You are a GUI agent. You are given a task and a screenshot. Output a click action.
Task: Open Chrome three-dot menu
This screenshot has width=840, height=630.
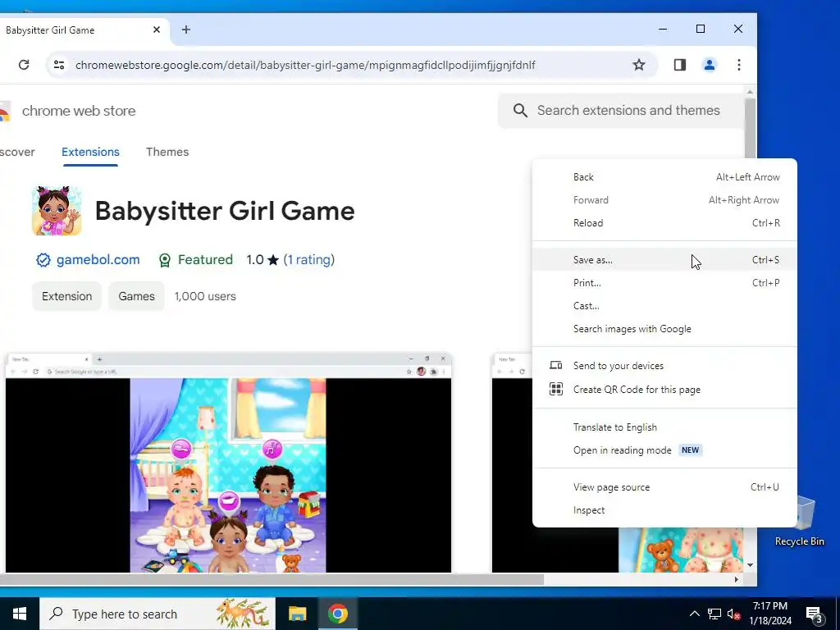click(739, 65)
